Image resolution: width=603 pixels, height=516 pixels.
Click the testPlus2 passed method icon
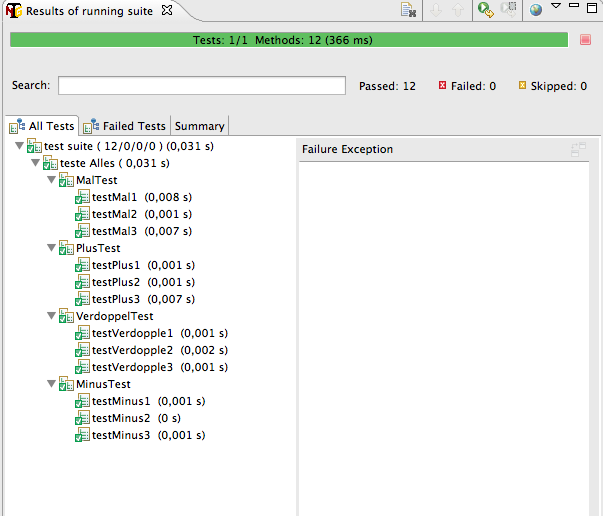82,282
